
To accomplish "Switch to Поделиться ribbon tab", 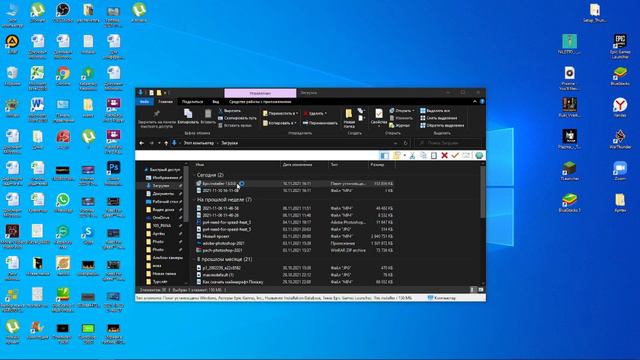I will coord(192,102).
